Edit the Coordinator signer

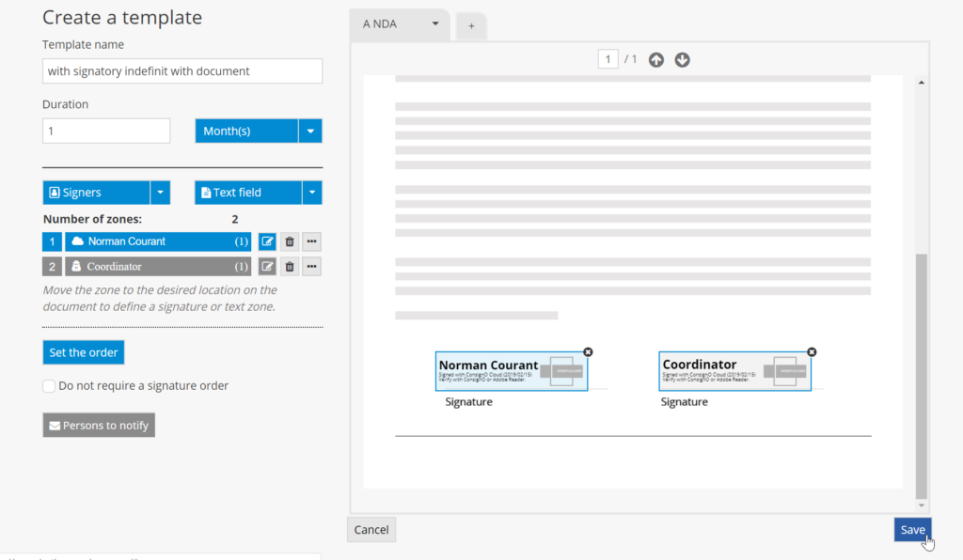(268, 267)
